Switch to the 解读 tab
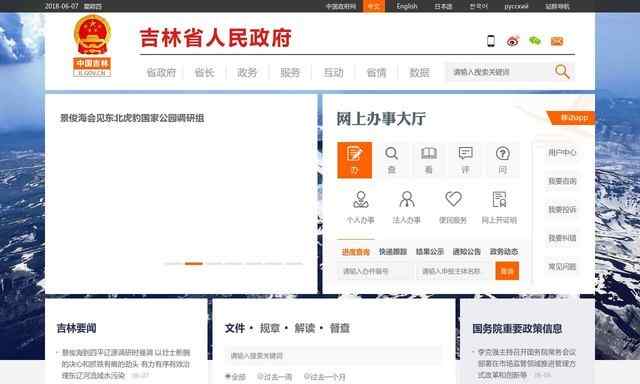This screenshot has height=384, width=640. (304, 328)
